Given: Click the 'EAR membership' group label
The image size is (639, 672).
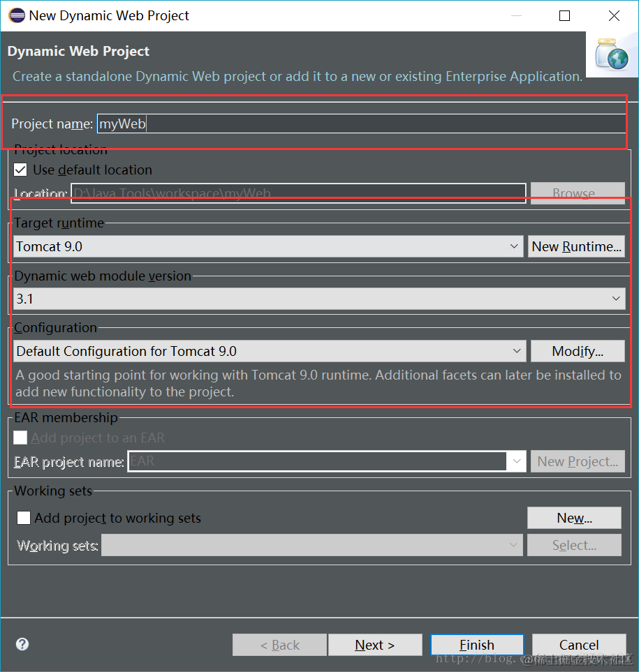Looking at the screenshot, I should [x=66, y=417].
